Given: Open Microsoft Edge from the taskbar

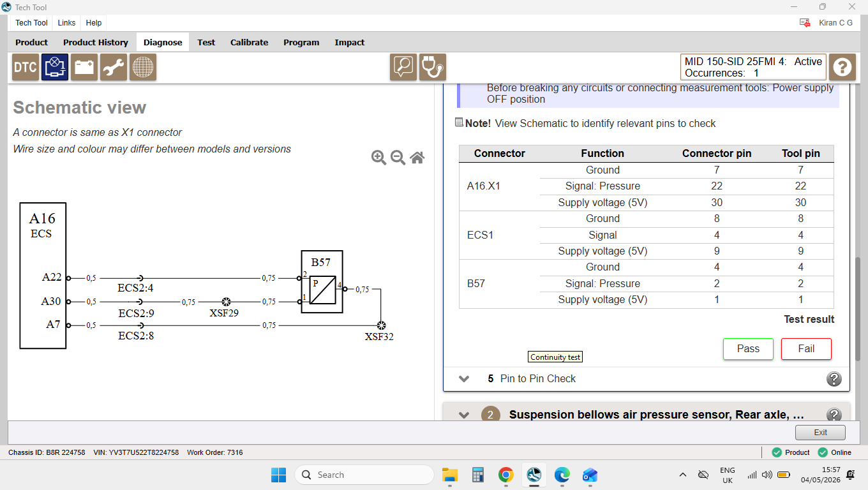Looking at the screenshot, I should coord(562,475).
